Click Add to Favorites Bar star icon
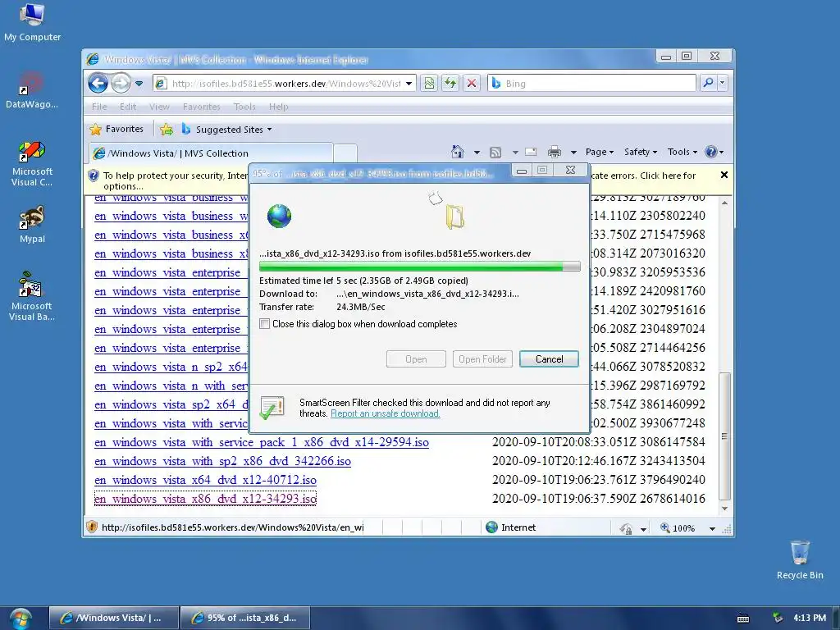The height and width of the screenshot is (630, 840). pos(166,129)
